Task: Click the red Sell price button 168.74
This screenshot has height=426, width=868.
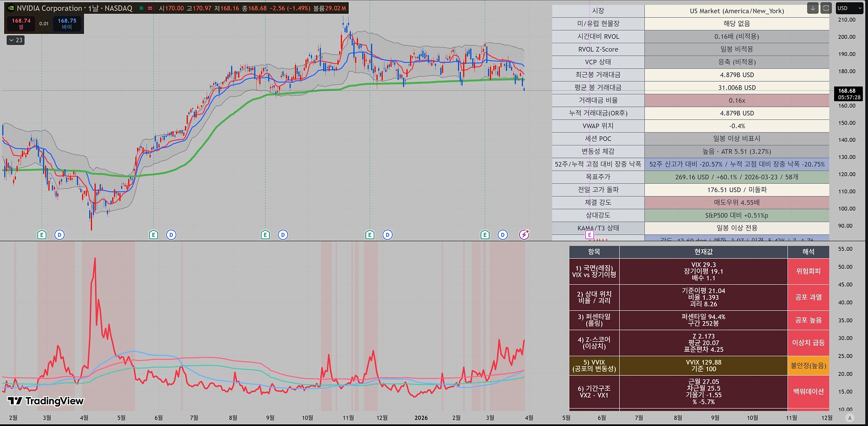Action: click(21, 24)
